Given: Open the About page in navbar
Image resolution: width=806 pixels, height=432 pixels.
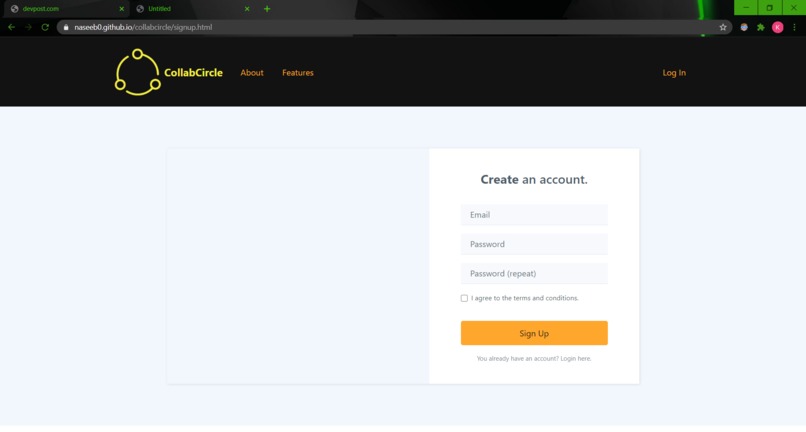Looking at the screenshot, I should (252, 73).
